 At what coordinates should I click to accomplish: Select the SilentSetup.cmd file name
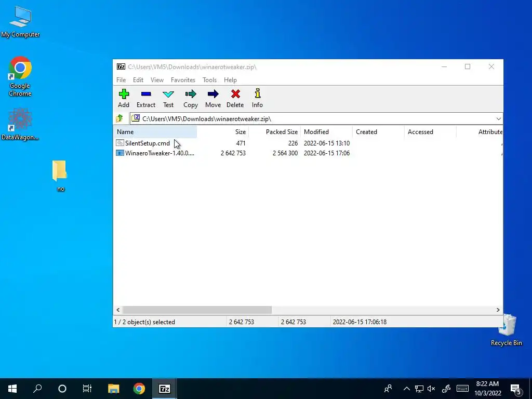pyautogui.click(x=147, y=143)
